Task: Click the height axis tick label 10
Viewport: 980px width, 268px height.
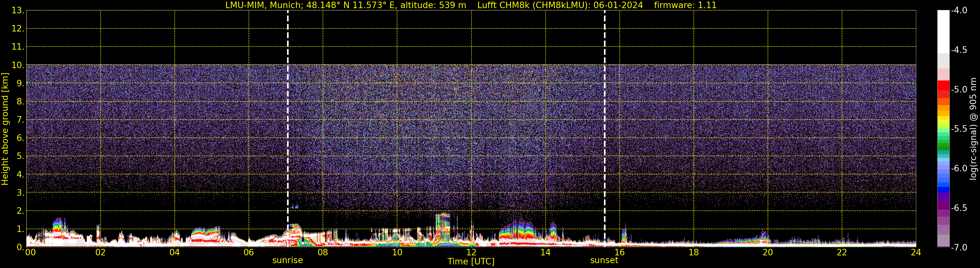Action: click(18, 65)
